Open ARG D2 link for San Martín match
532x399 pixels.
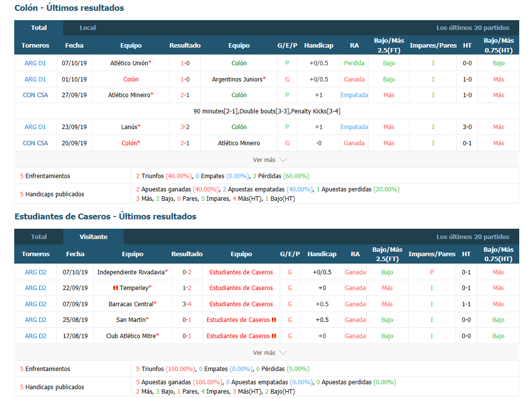click(x=36, y=319)
